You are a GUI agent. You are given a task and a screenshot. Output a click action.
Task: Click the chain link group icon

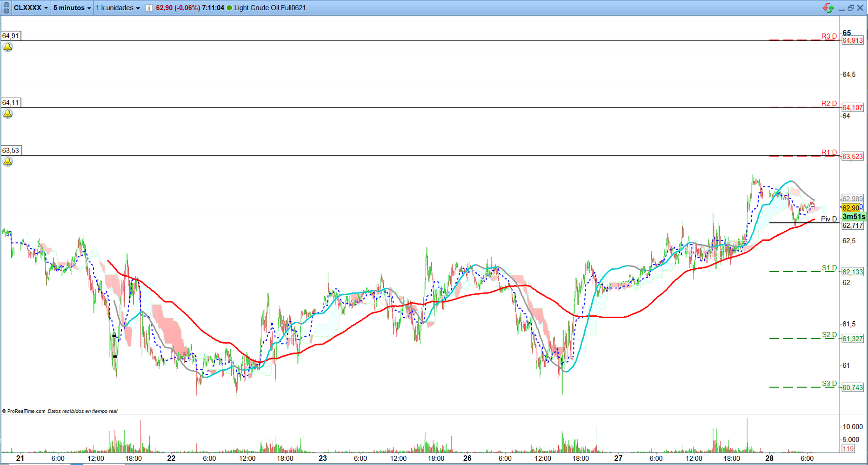pyautogui.click(x=7, y=8)
